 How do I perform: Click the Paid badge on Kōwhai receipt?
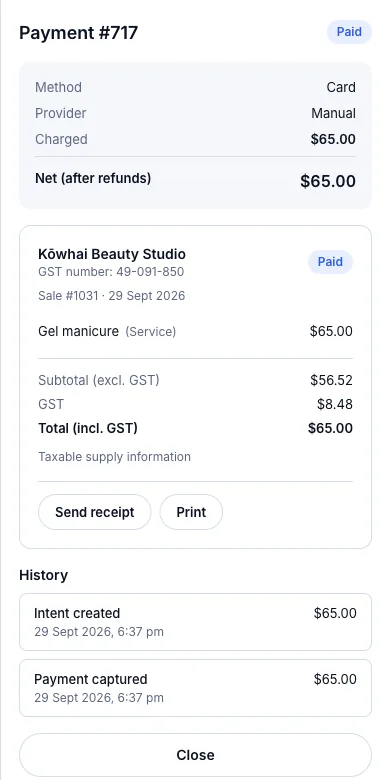coord(330,262)
